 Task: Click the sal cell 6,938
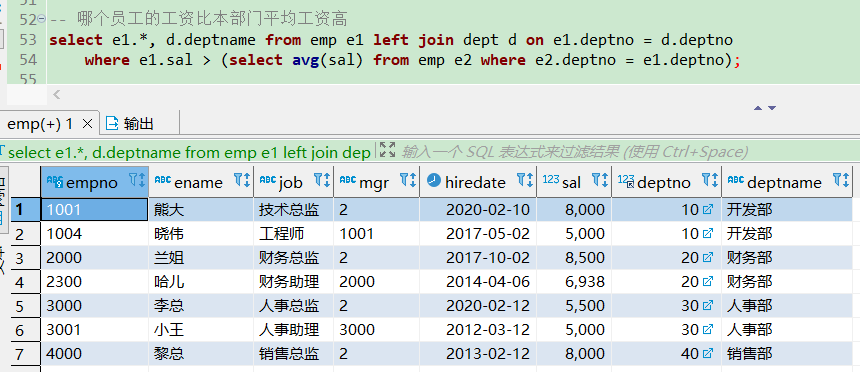click(x=574, y=282)
